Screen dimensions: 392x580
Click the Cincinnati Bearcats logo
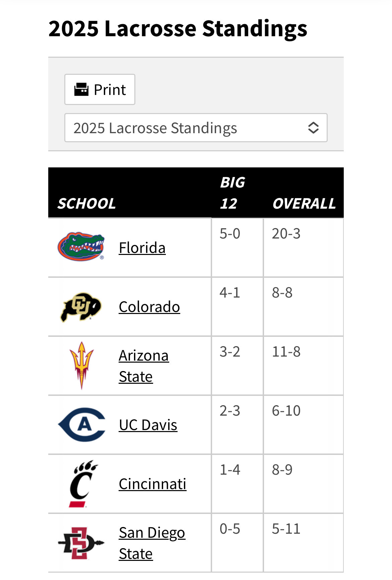tap(82, 484)
